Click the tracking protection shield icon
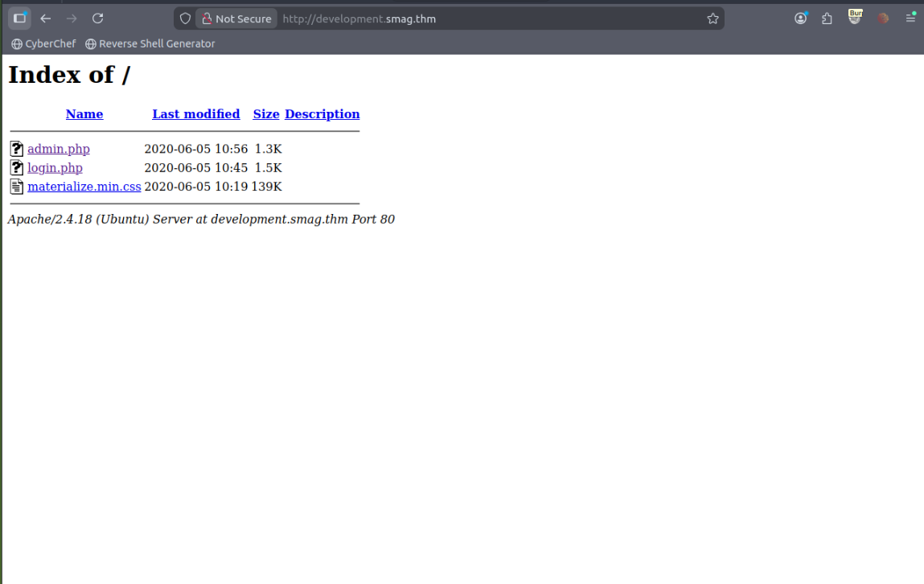924x584 pixels. (185, 19)
